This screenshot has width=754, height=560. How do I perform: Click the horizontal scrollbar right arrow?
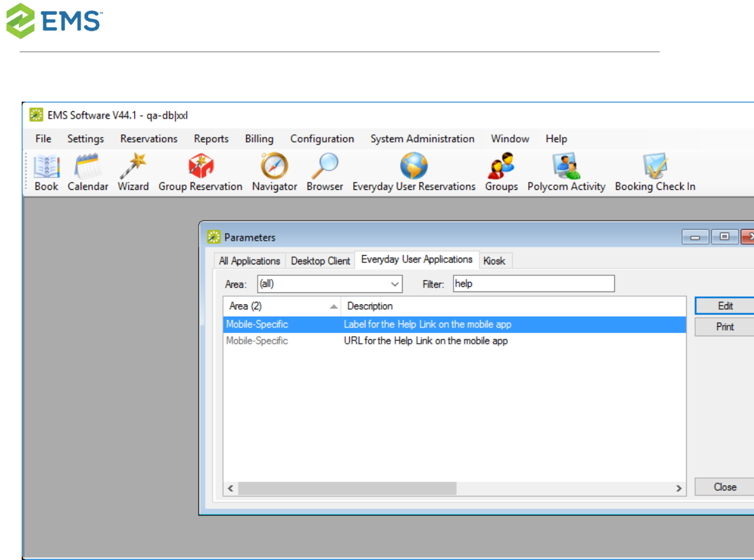(679, 488)
